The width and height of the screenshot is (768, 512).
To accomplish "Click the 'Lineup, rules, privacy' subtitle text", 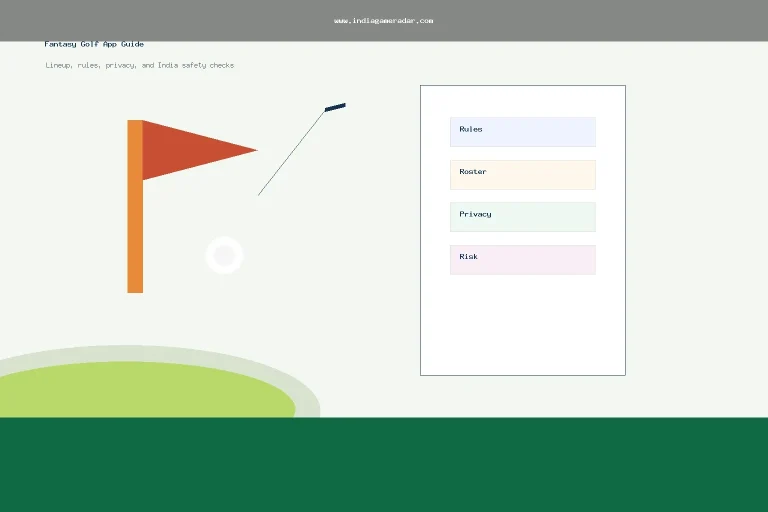I will 140,65.
